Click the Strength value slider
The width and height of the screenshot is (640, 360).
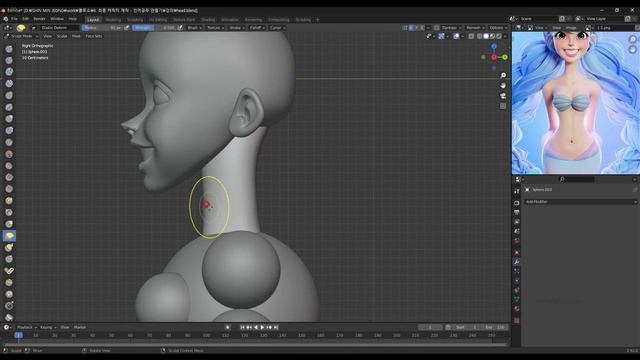point(154,28)
